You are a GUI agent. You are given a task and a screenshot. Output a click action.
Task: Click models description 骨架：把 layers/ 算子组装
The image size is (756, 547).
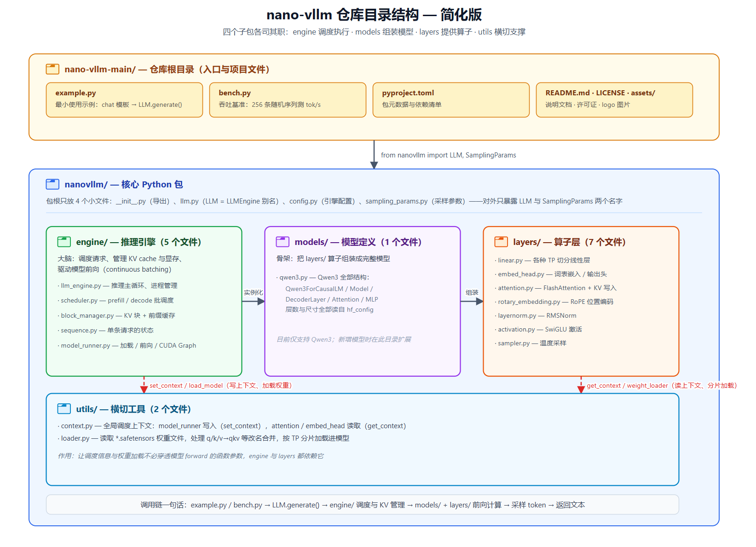(333, 259)
